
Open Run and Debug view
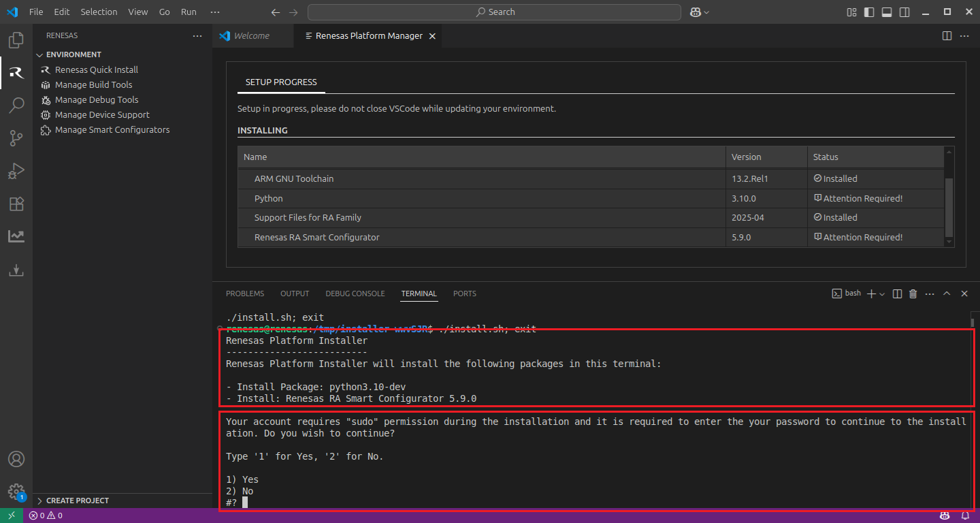(16, 171)
